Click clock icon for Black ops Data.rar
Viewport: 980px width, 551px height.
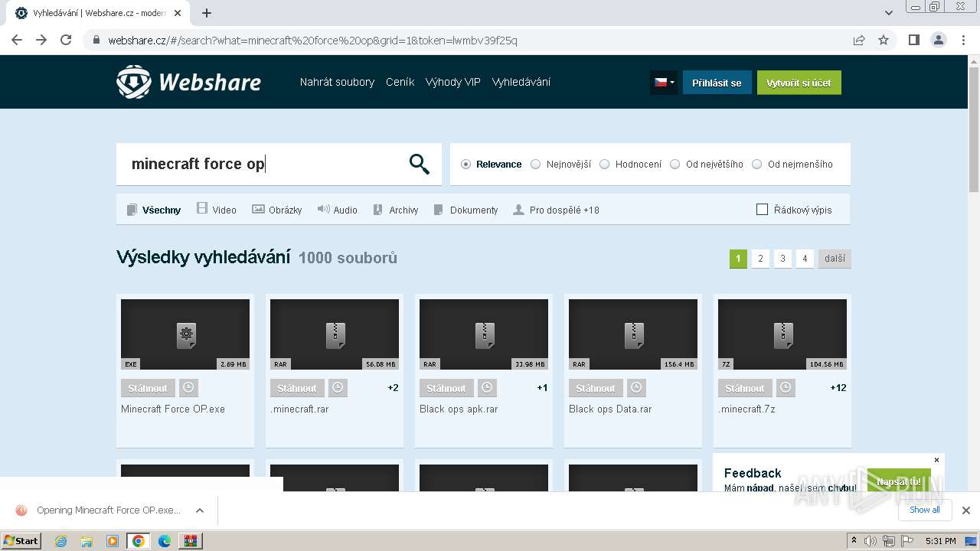pos(636,388)
